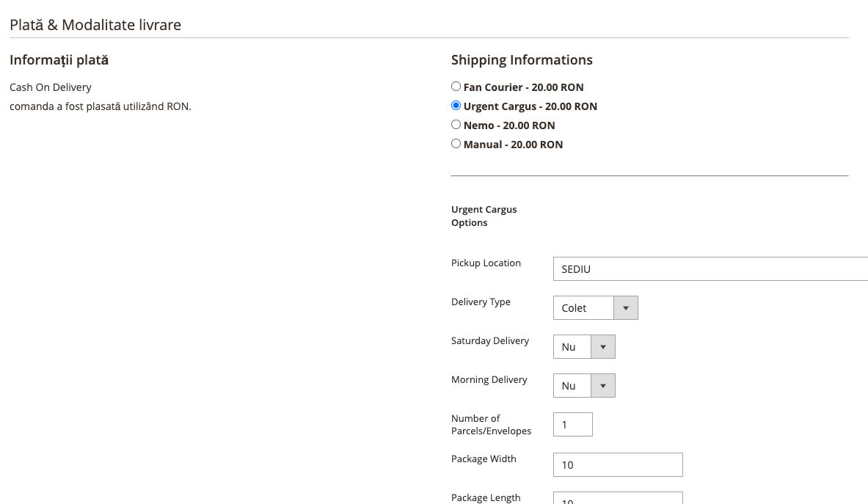Open the Delivery Type dropdown

tap(596, 307)
